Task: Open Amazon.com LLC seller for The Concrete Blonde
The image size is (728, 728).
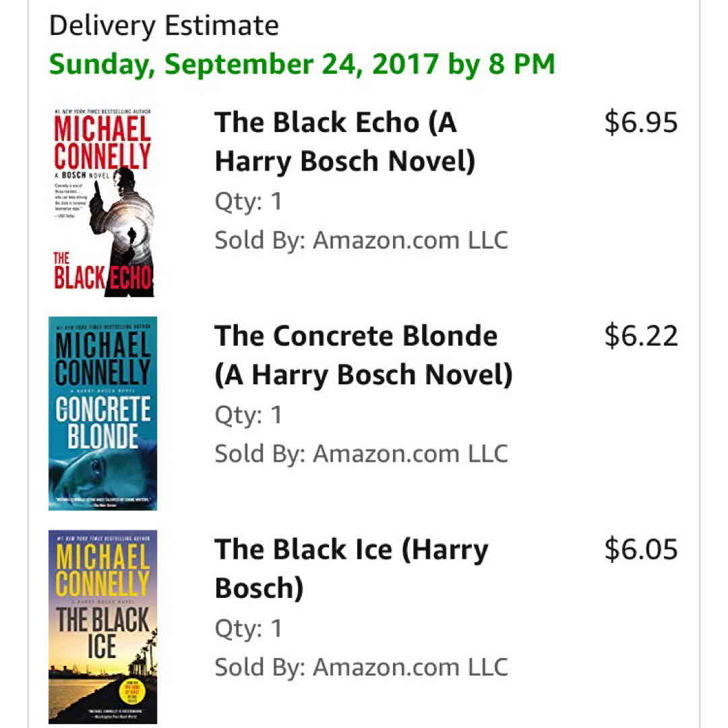Action: click(410, 453)
